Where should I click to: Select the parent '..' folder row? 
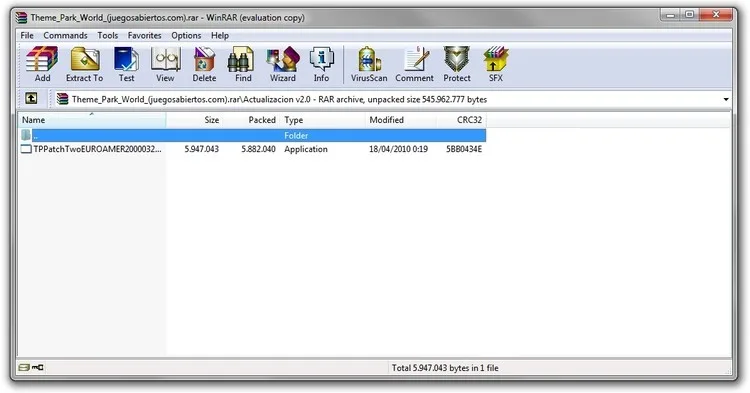(x=252, y=135)
